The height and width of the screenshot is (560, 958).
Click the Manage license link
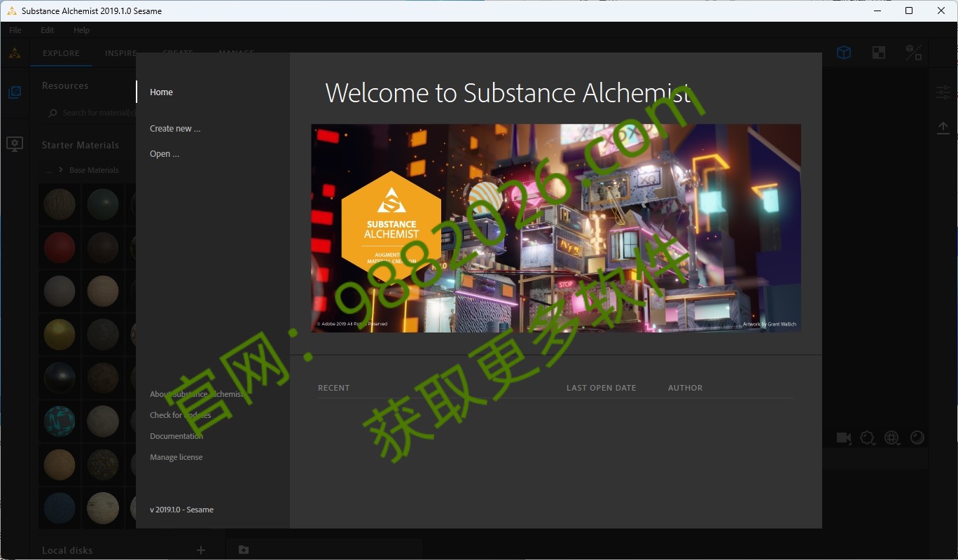176,457
